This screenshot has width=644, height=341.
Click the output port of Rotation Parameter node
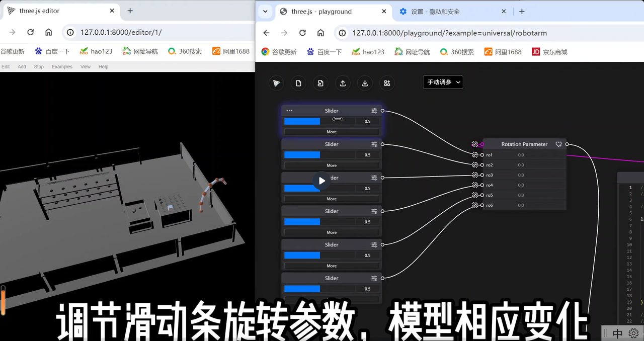pos(567,144)
